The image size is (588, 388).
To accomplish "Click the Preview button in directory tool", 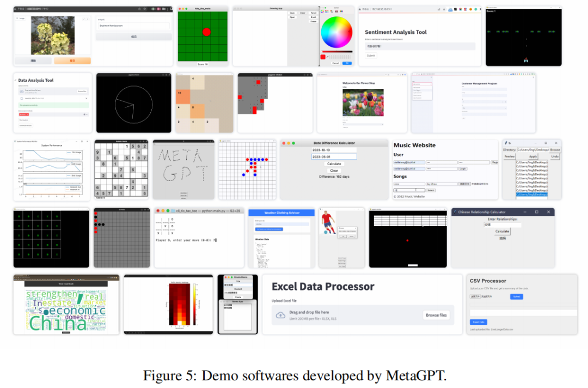I will [510, 156].
